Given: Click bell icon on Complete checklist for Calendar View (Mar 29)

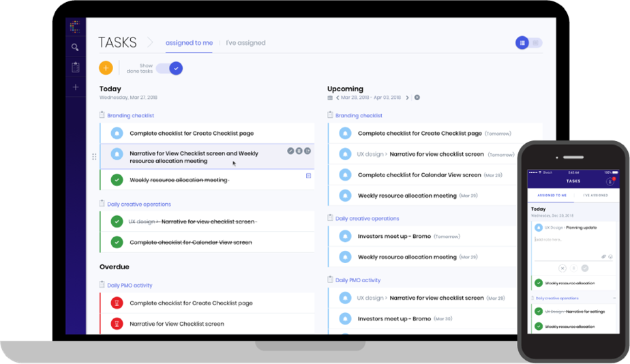Looking at the screenshot, I should [x=345, y=175].
